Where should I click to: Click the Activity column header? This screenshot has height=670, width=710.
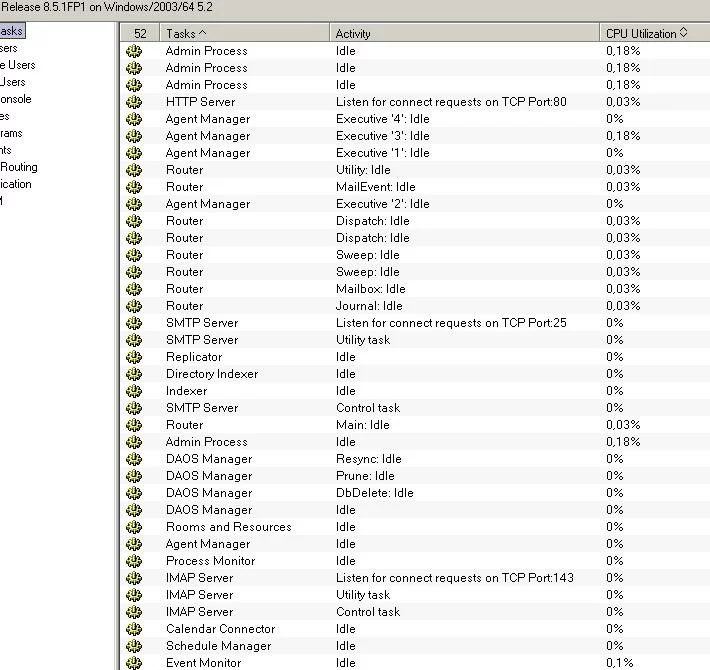pos(464,33)
